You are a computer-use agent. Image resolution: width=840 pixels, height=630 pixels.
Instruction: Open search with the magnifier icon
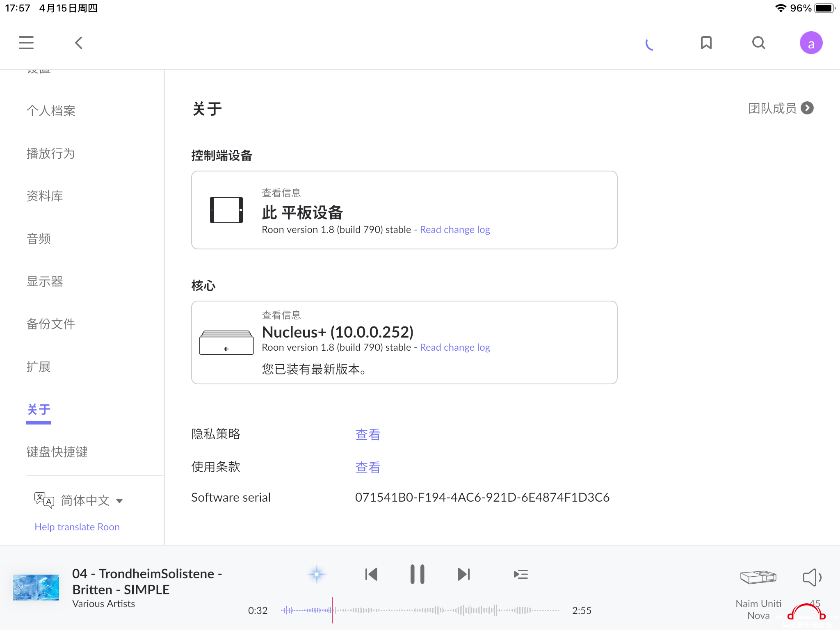point(759,43)
